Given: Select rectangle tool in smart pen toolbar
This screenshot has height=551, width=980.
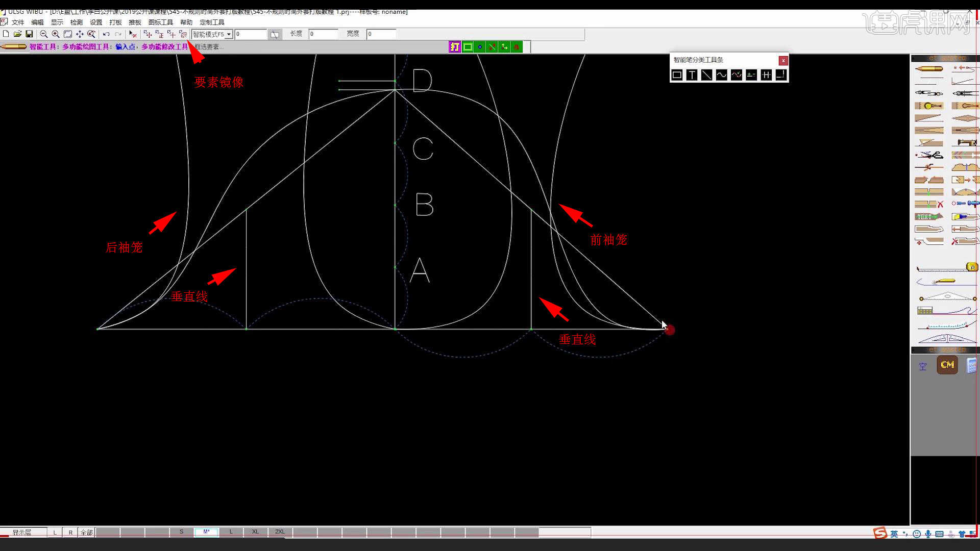Looking at the screenshot, I should click(677, 75).
